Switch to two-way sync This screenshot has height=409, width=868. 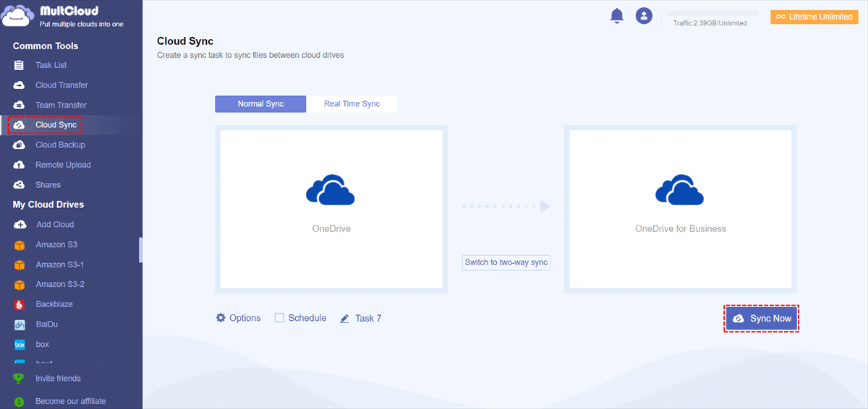[506, 262]
